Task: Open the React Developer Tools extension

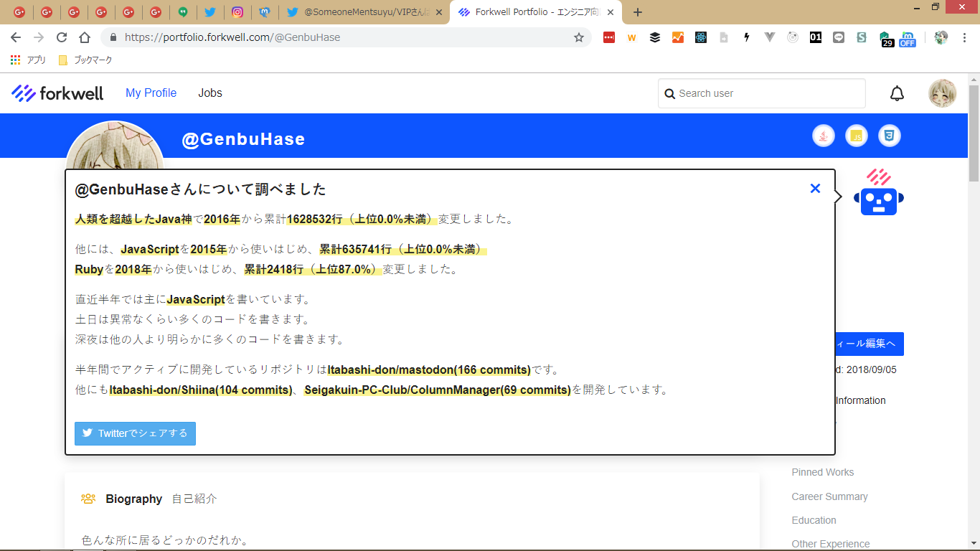Action: pos(701,37)
